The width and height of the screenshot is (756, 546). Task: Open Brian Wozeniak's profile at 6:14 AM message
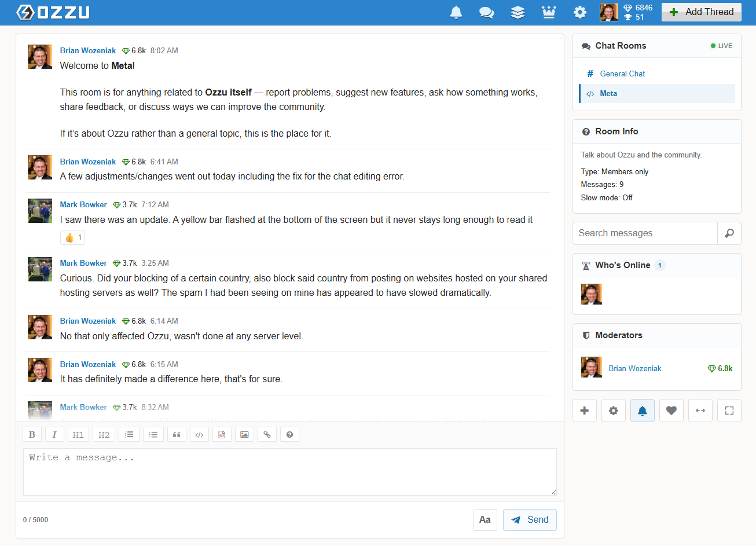point(88,321)
